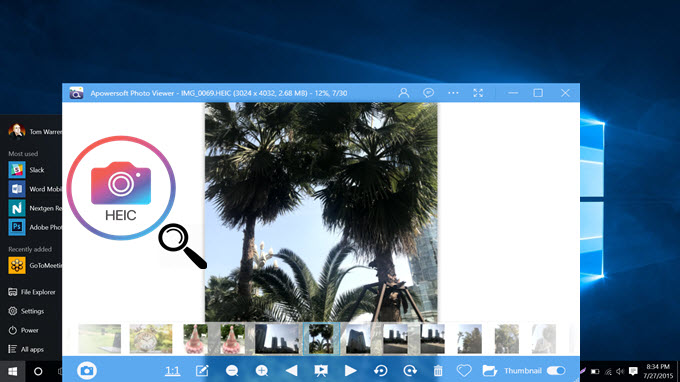Select the tall buildings sky thumbnail
Image resolution: width=680 pixels, height=382 pixels.
click(277, 339)
